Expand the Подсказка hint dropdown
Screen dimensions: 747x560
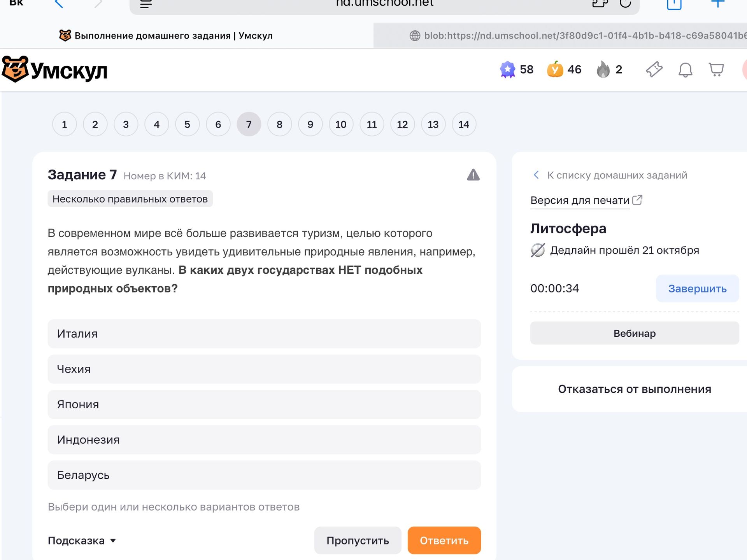[x=82, y=541]
